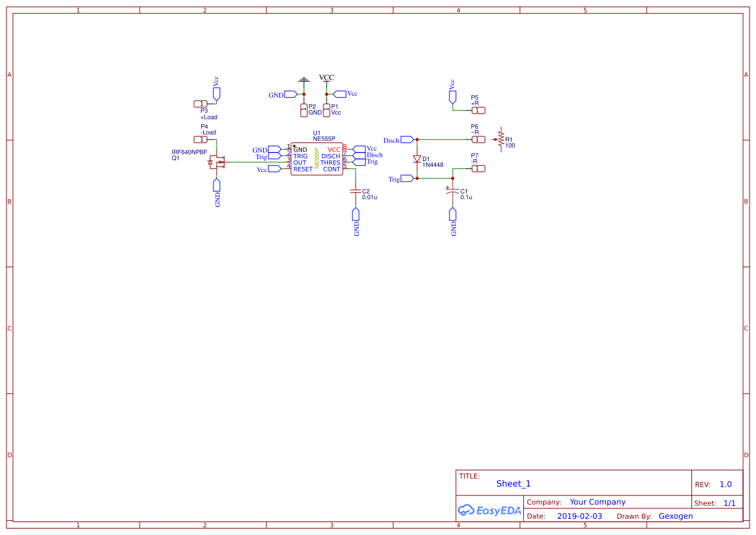
Task: Select connector P7 labeled -R
Action: 477,168
